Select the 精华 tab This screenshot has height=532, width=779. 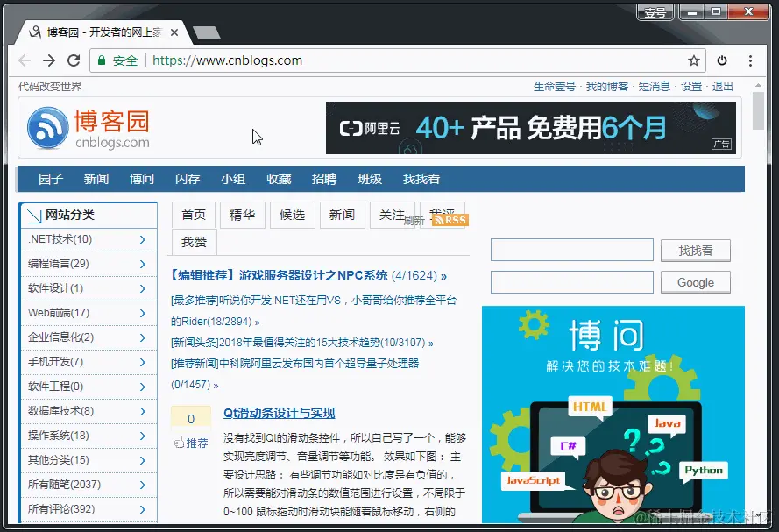[x=243, y=215]
